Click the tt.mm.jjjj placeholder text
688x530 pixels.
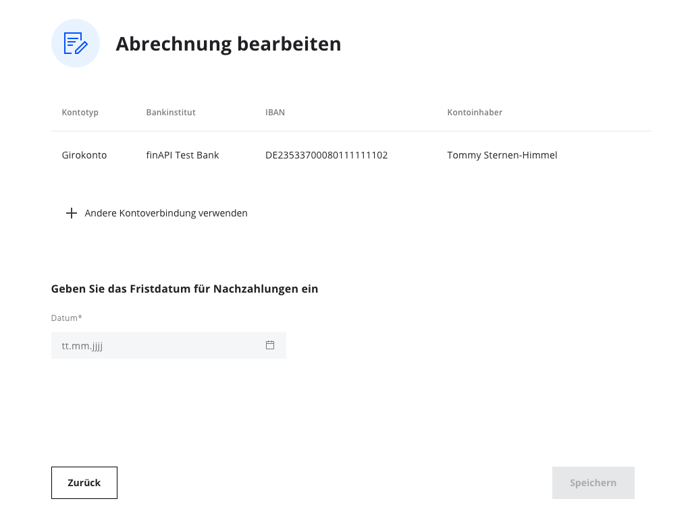pyautogui.click(x=82, y=346)
